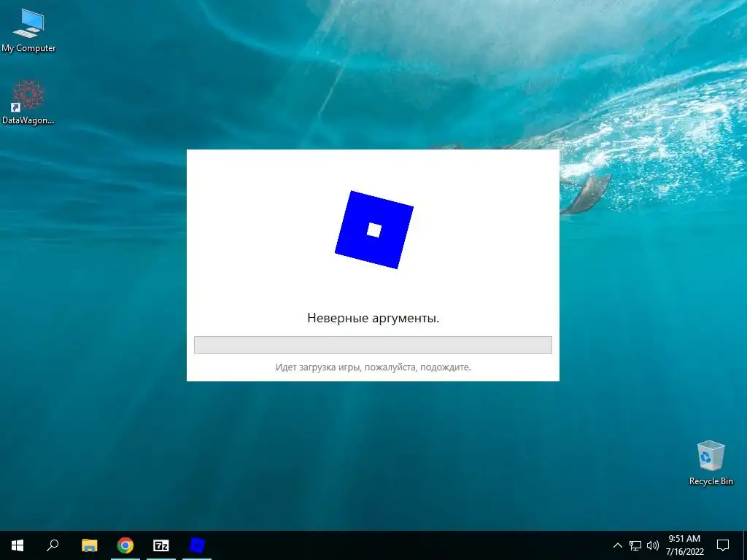Open the volume speaker icon
This screenshot has height=560, width=747.
click(653, 545)
